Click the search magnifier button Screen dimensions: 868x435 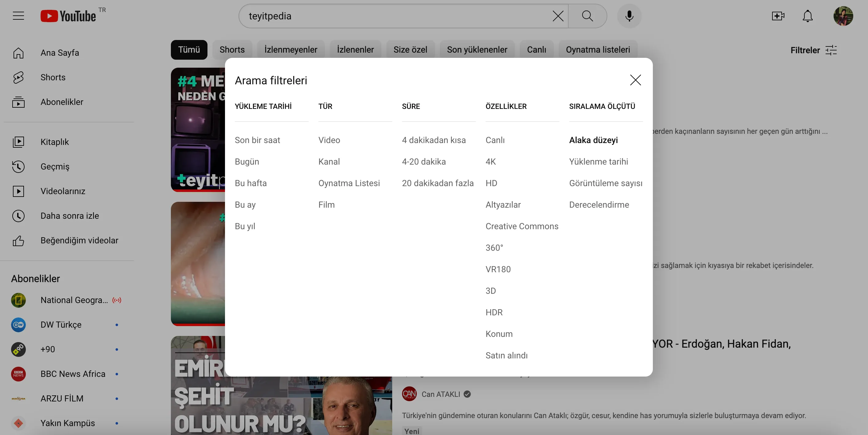[587, 16]
